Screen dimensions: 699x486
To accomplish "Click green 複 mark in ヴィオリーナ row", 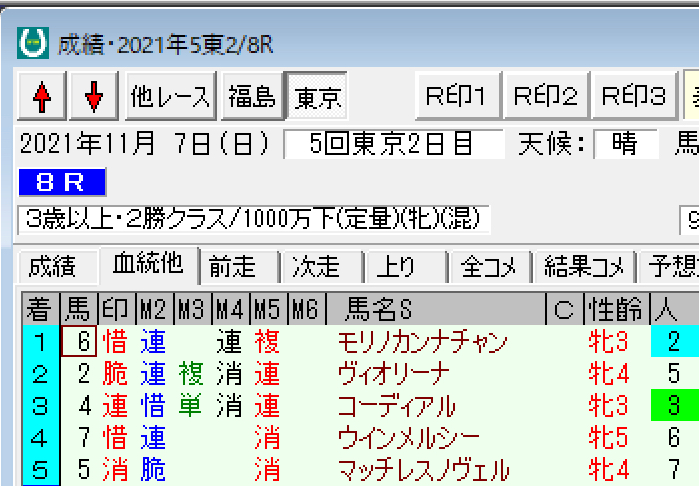I will point(191,374).
